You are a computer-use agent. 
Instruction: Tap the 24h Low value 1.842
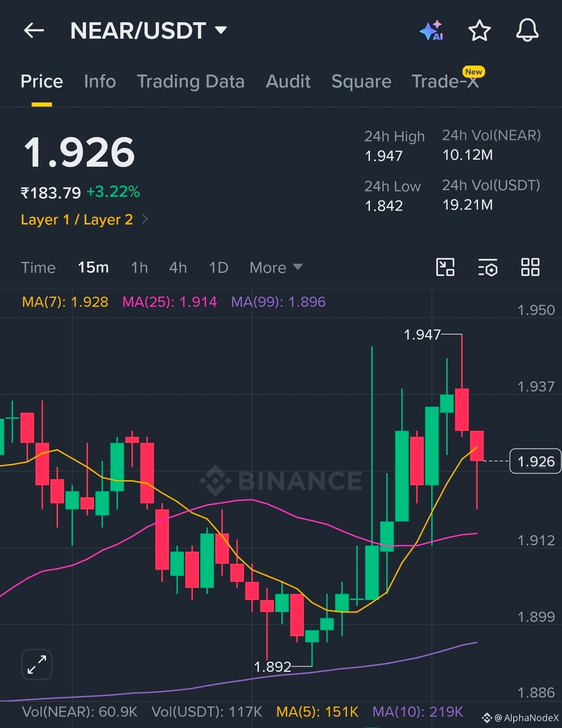click(384, 206)
